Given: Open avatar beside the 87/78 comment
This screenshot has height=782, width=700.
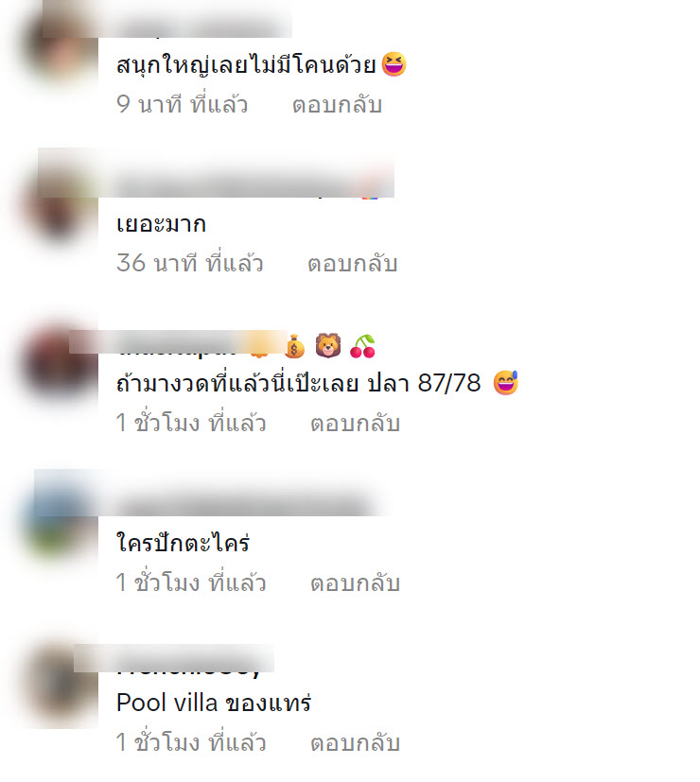Looking at the screenshot, I should point(60,364).
